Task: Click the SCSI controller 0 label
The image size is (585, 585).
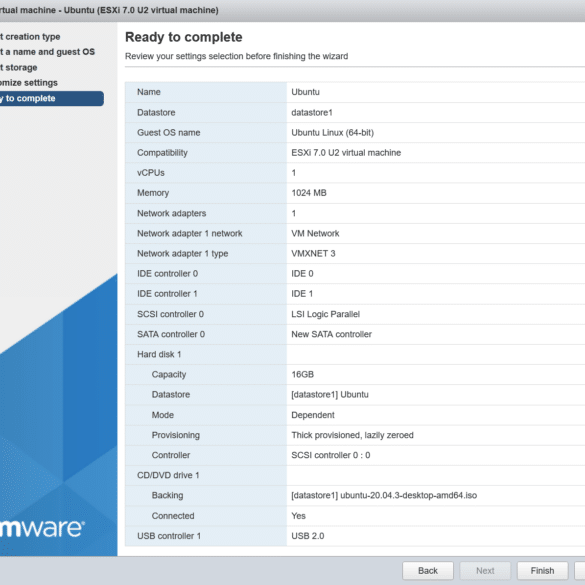Action: (x=170, y=314)
